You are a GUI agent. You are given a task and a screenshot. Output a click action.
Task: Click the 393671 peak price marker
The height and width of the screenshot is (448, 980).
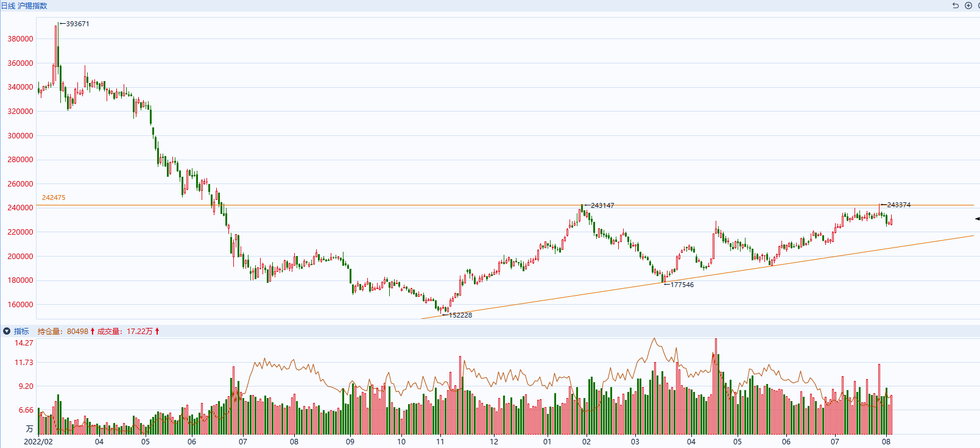point(77,24)
